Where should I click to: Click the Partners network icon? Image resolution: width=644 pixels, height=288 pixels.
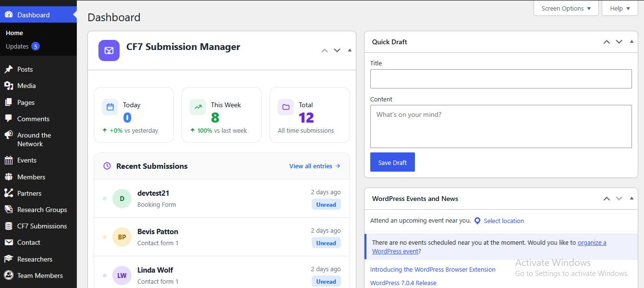coord(9,193)
